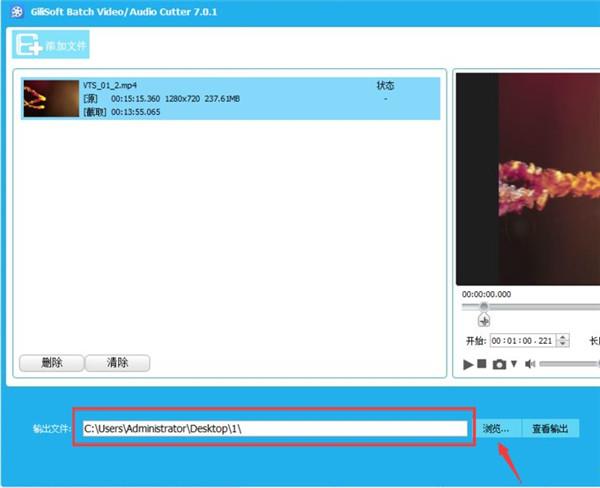
Task: Mute the audio speaker icon
Action: [x=530, y=364]
